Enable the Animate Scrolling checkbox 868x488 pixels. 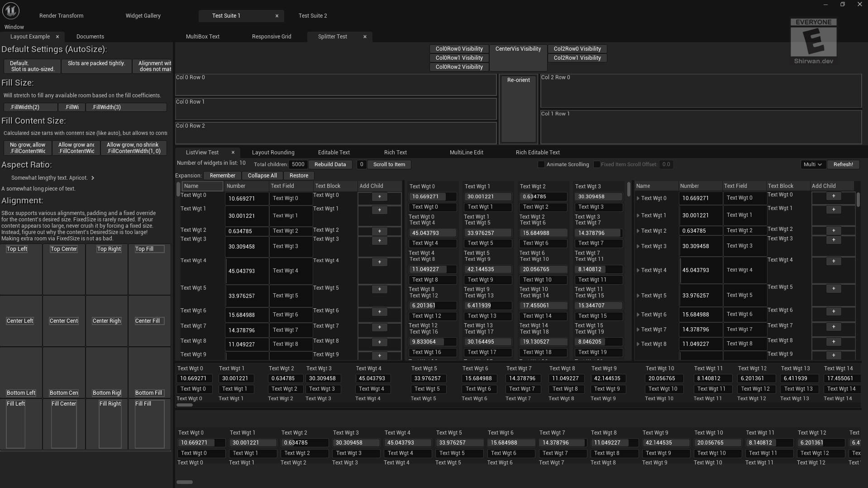pos(541,164)
